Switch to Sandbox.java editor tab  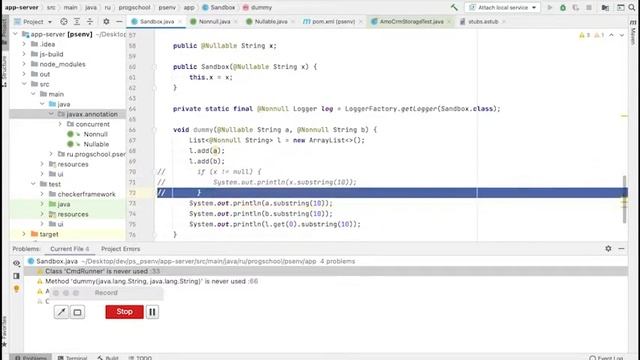click(157, 22)
